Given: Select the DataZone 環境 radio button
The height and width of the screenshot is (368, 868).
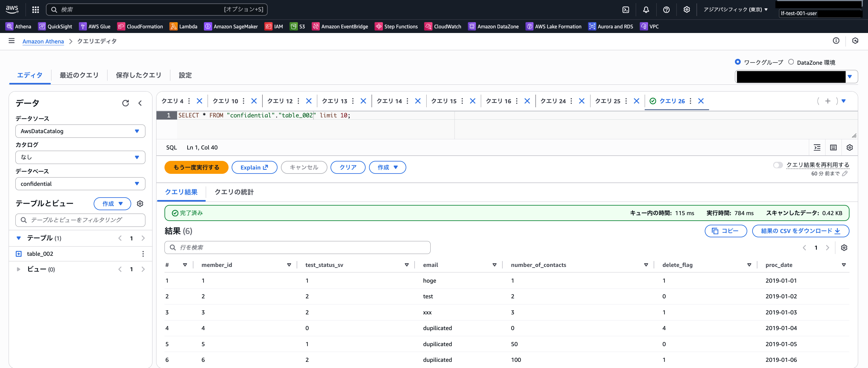Looking at the screenshot, I should (x=791, y=62).
